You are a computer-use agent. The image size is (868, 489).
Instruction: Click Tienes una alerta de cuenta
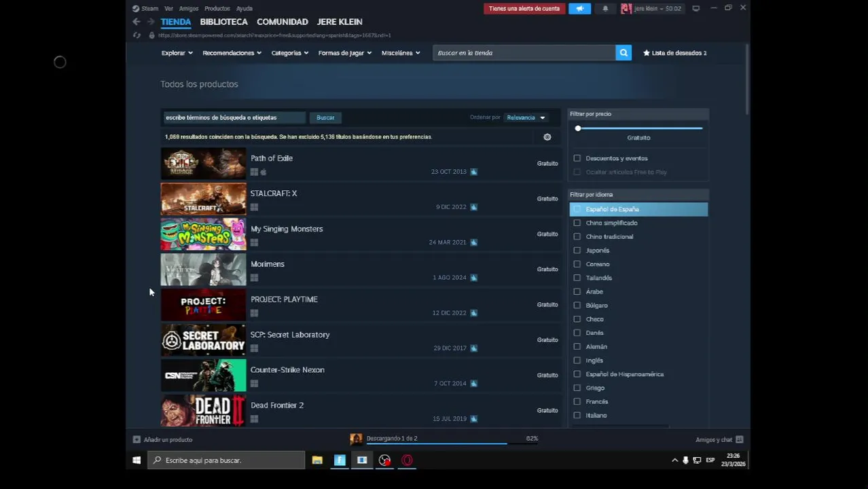pos(524,9)
